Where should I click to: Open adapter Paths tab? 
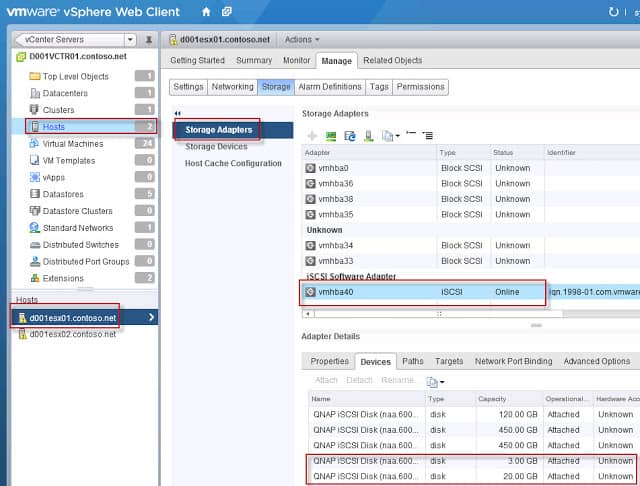tap(413, 361)
